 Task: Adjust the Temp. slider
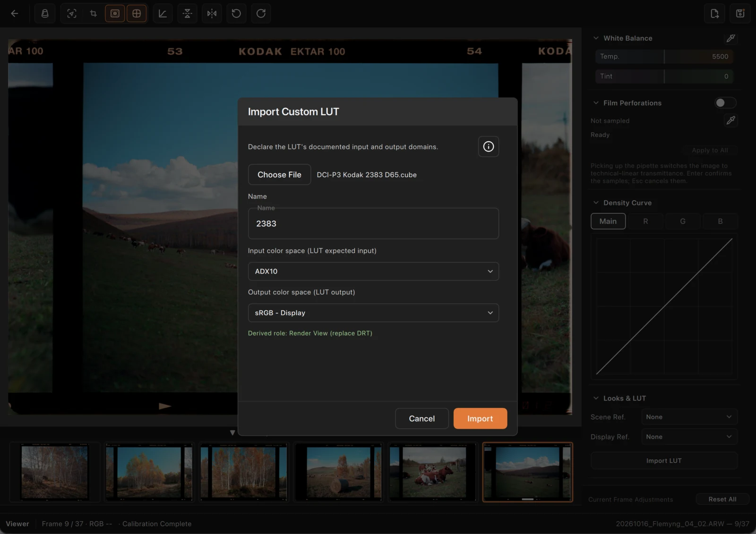pos(664,57)
